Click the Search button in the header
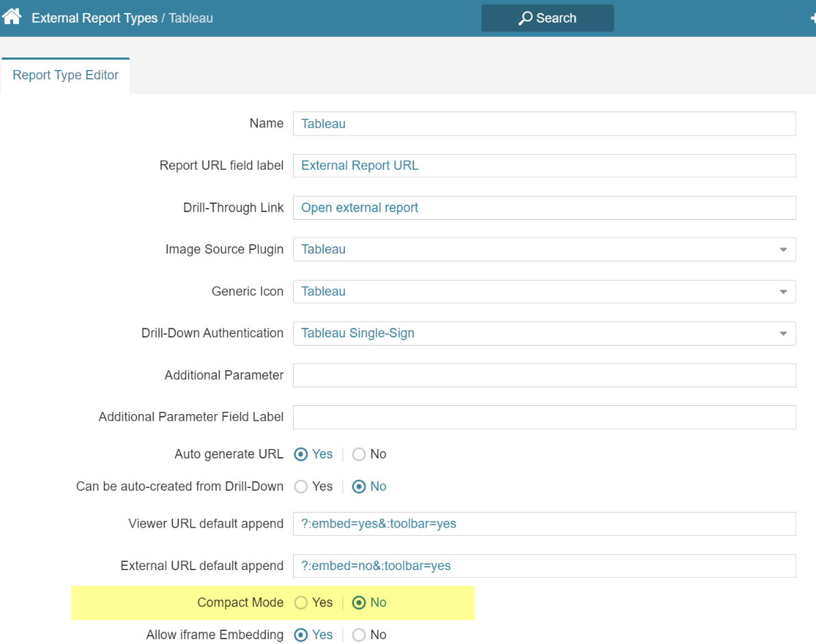The height and width of the screenshot is (644, 816). point(547,17)
